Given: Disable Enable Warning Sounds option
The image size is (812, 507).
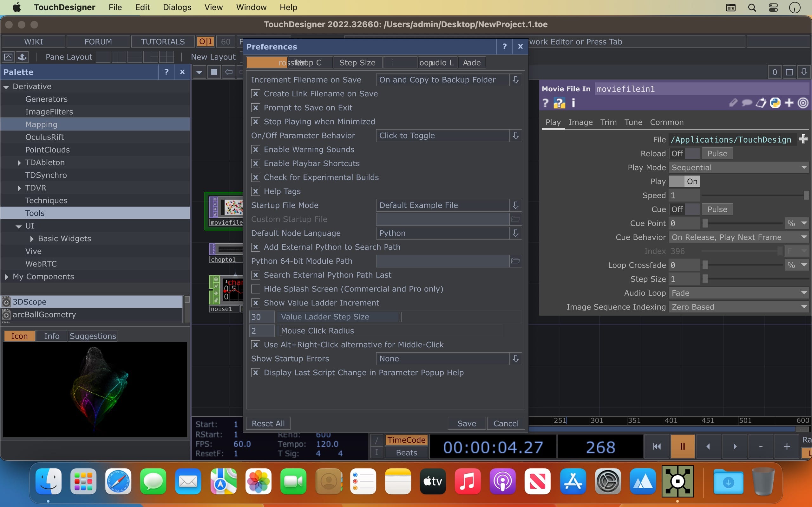Looking at the screenshot, I should tap(256, 150).
